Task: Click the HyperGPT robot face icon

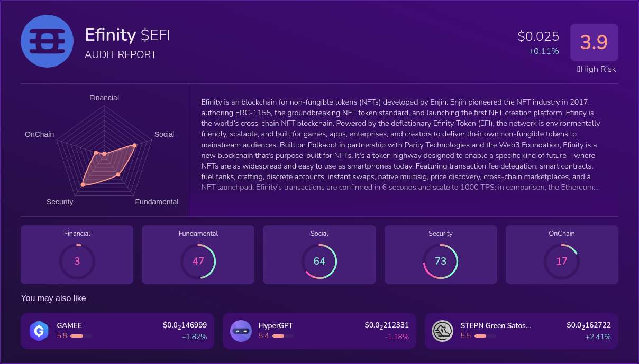Action: 241,331
